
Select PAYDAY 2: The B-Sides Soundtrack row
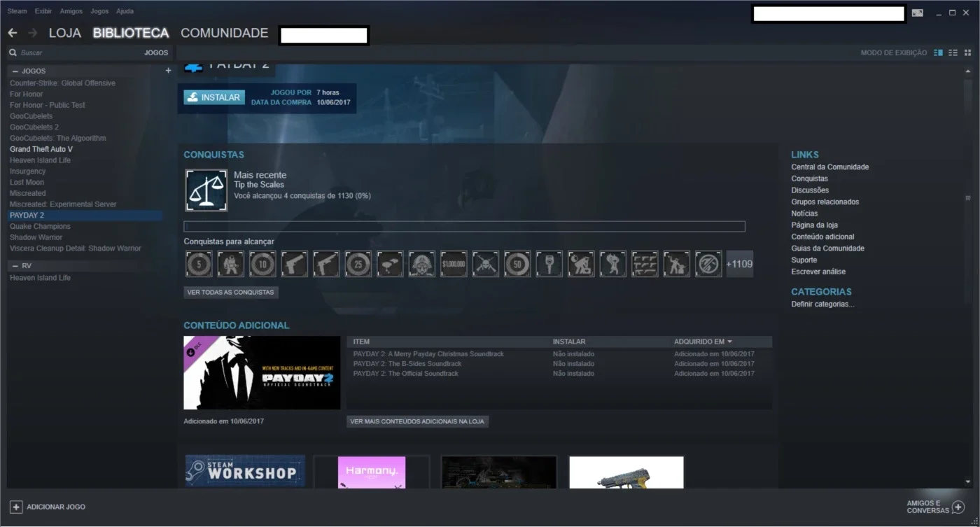point(559,364)
